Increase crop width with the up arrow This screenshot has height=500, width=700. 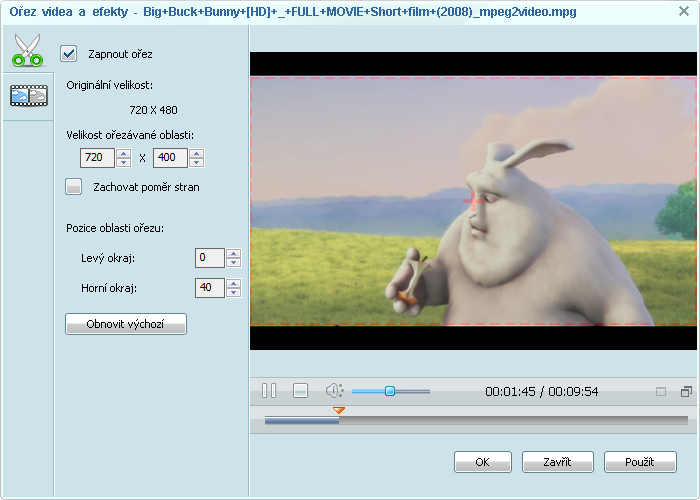click(x=123, y=153)
